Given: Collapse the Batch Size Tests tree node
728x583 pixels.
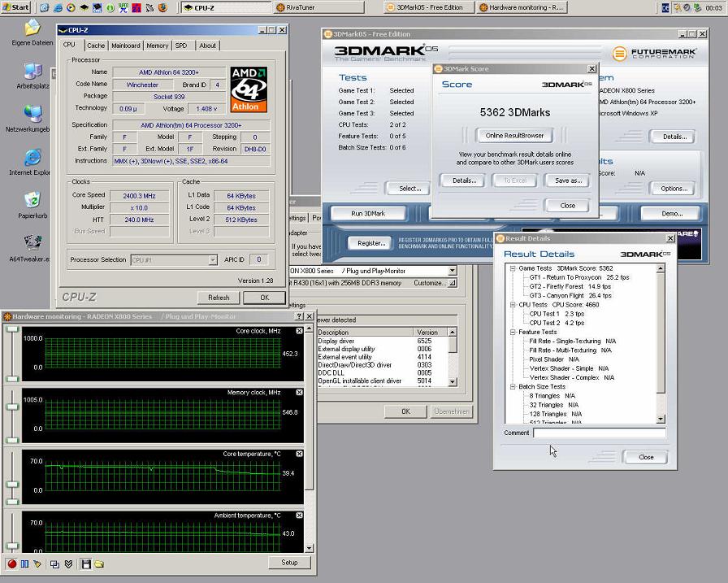Looking at the screenshot, I should [x=513, y=386].
